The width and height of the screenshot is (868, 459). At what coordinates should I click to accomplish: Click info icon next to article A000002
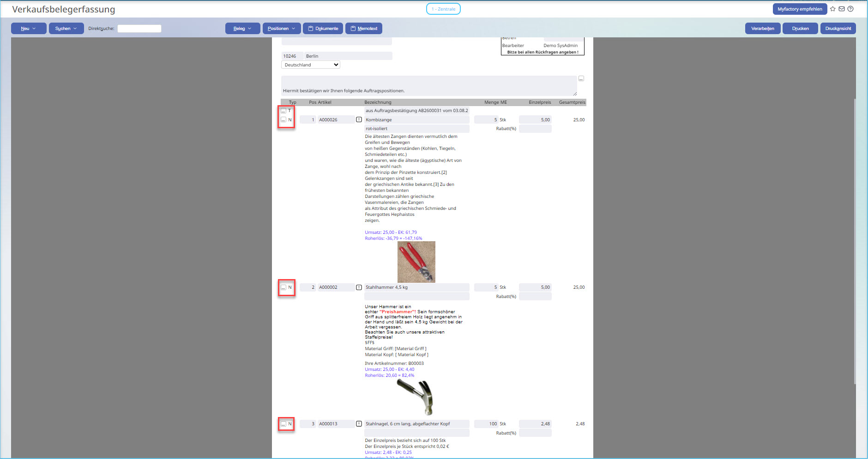359,287
